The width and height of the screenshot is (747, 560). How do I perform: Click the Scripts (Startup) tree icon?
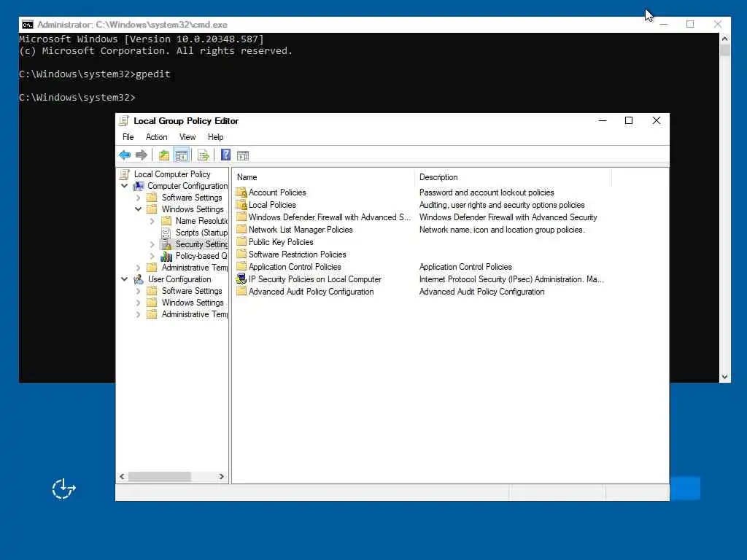(166, 233)
